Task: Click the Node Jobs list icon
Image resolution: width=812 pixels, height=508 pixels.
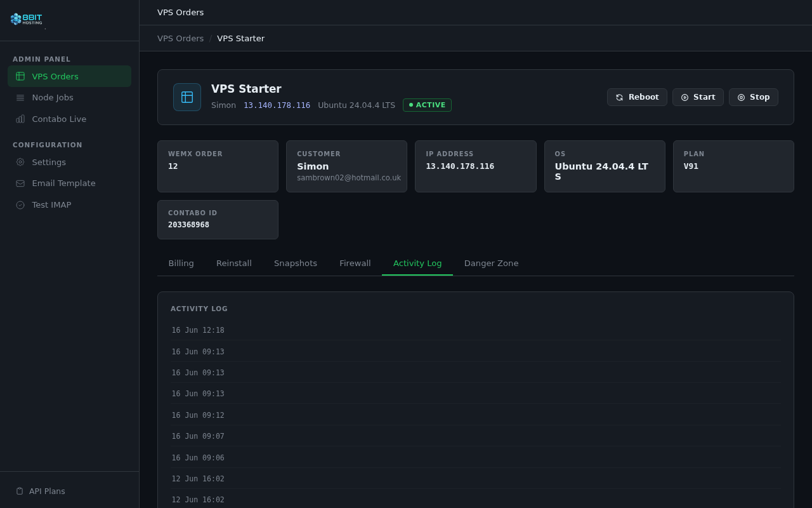Action: click(x=20, y=98)
